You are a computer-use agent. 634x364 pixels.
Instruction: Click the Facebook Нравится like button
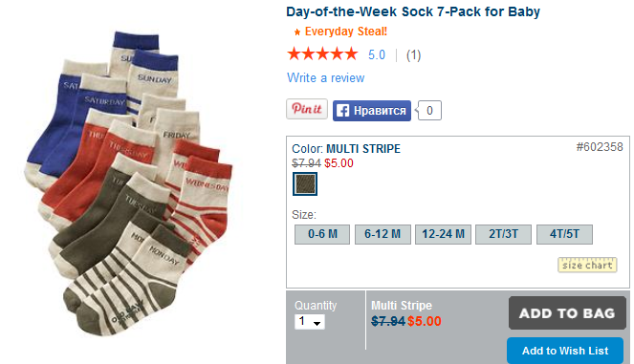coord(372,111)
